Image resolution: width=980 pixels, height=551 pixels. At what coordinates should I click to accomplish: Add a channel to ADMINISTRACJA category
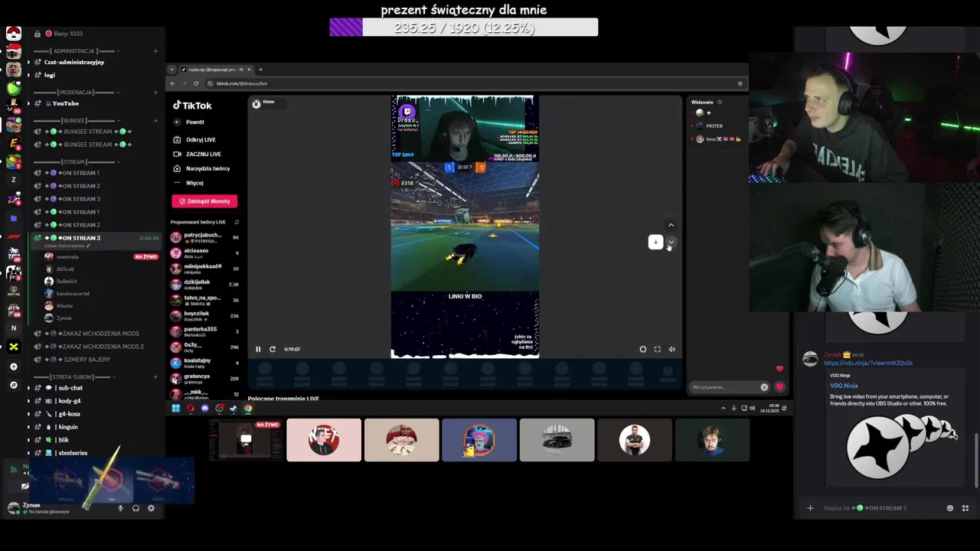tap(155, 51)
